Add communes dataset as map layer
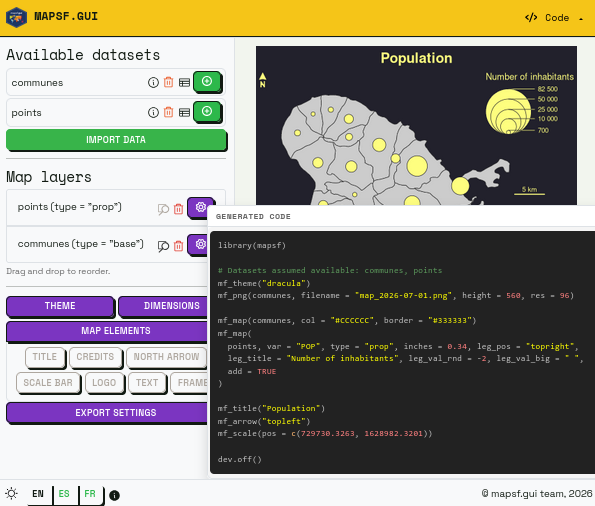The width and height of the screenshot is (595, 506). click(x=207, y=81)
